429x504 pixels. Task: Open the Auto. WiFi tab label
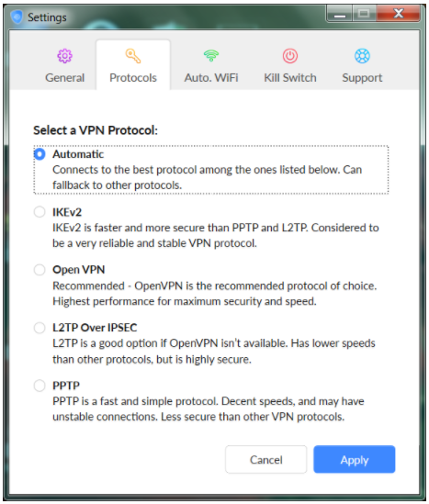tap(211, 78)
